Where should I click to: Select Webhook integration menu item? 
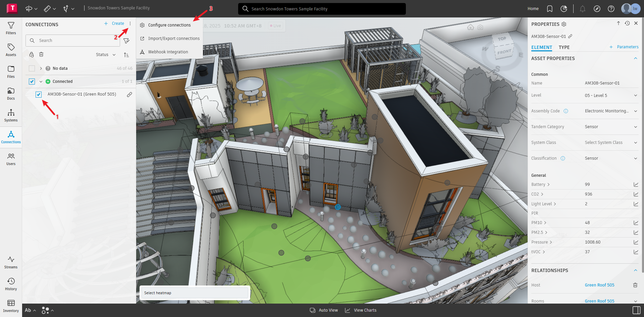[170, 52]
